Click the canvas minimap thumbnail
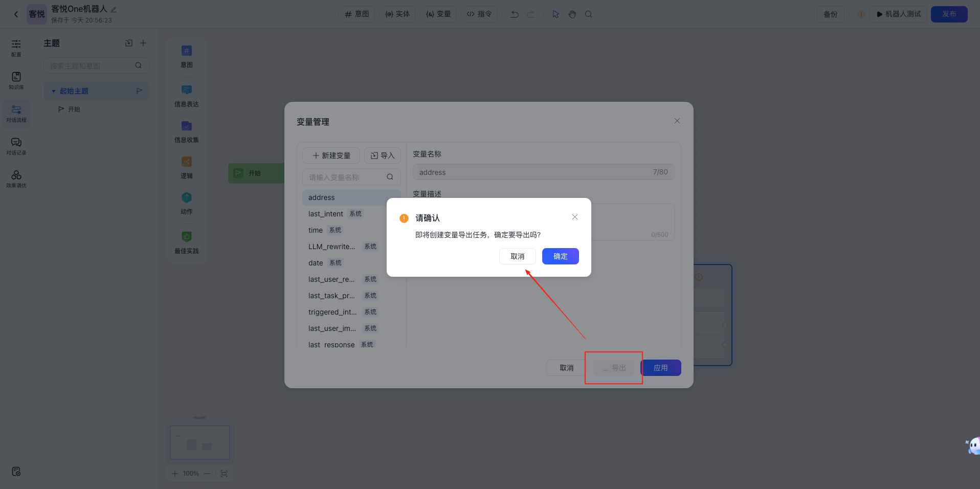Screen dimensions: 980x489 pyautogui.click(x=199, y=442)
